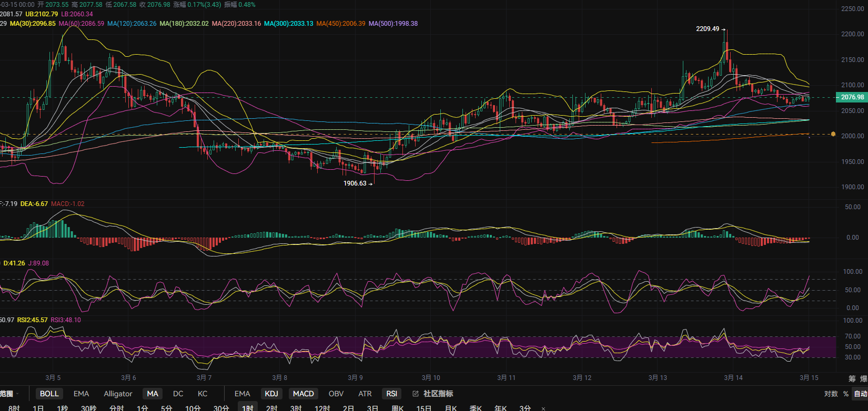Click the orange alert dot on price axis
Viewport: 868px width, 411px height.
coord(833,134)
